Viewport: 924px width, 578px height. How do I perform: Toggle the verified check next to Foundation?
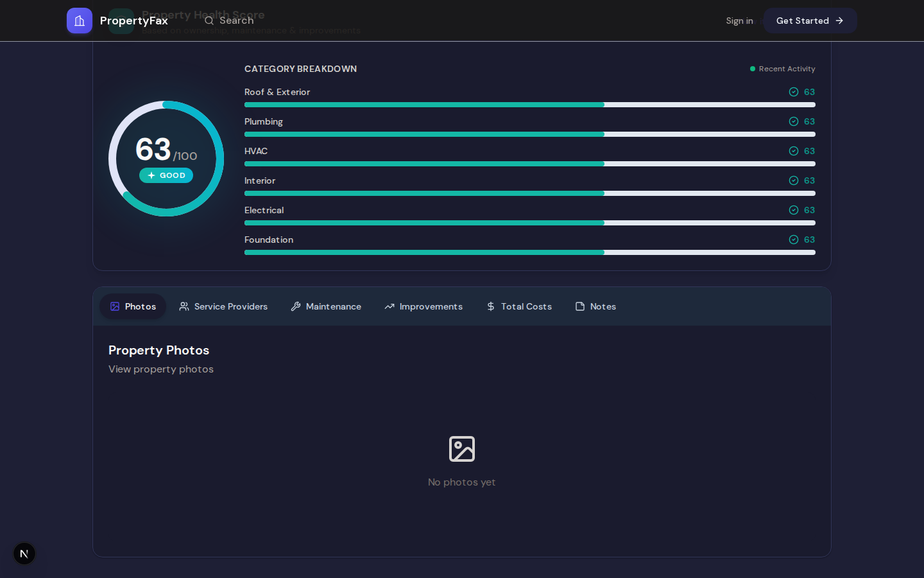[794, 240]
